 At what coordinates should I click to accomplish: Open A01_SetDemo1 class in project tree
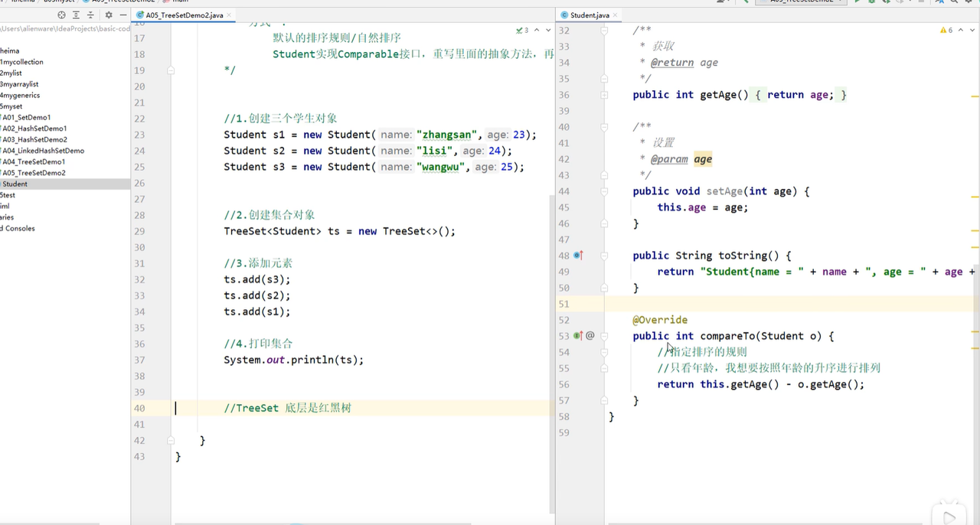pyautogui.click(x=25, y=118)
